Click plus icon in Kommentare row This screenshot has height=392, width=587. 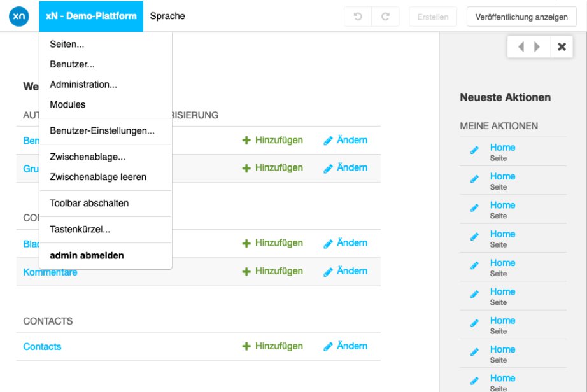click(x=246, y=272)
